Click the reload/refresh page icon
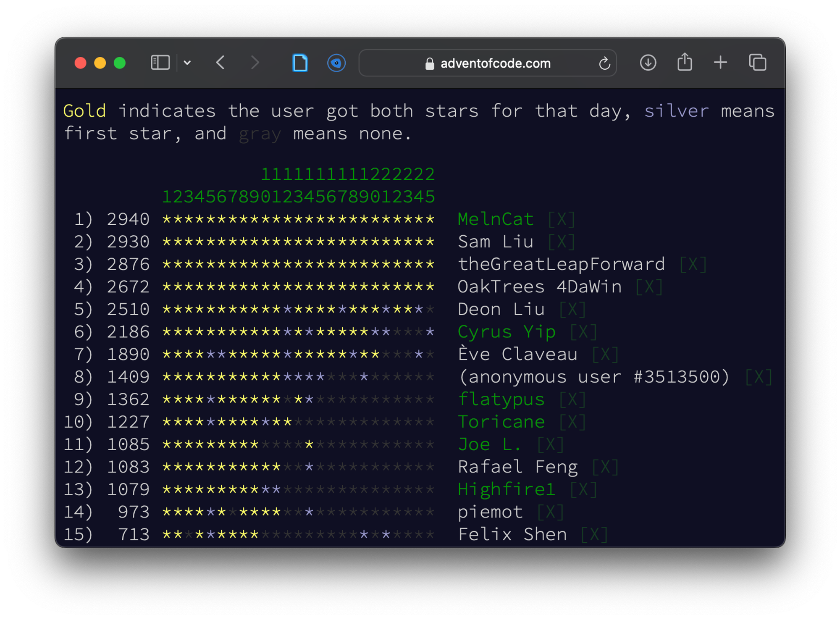The image size is (840, 620). coord(604,63)
